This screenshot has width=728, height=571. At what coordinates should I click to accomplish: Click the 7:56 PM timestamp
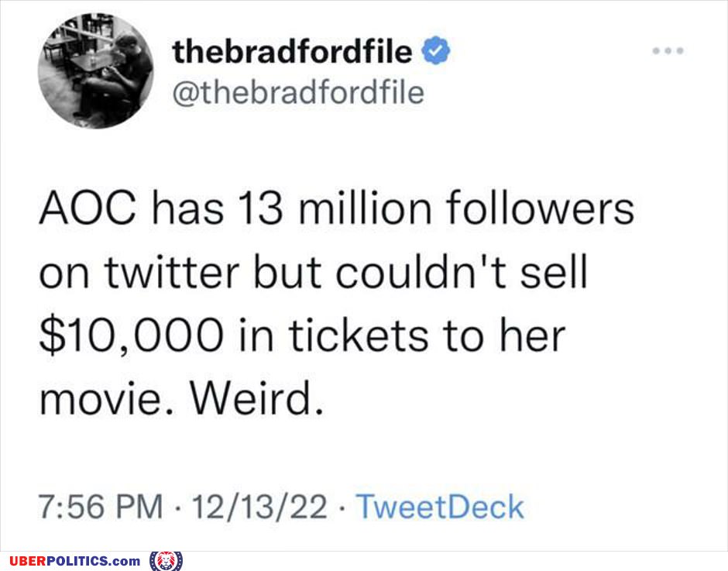101,506
